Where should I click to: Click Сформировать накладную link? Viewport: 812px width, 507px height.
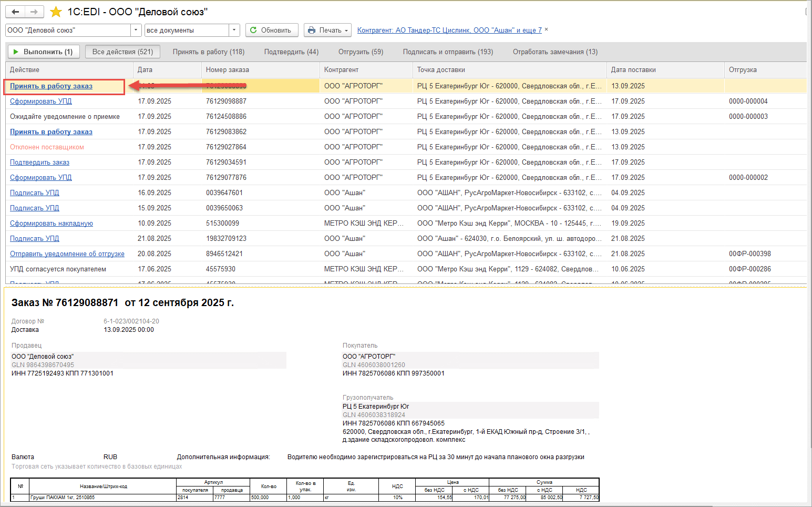(52, 223)
